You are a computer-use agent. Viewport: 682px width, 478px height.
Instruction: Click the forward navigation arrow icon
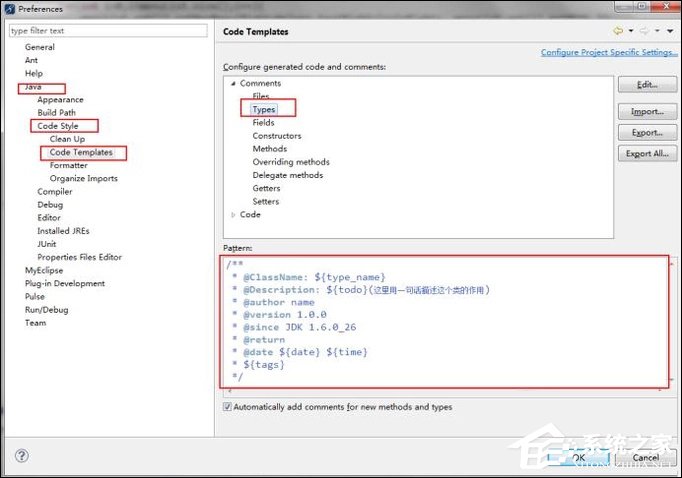[x=644, y=31]
